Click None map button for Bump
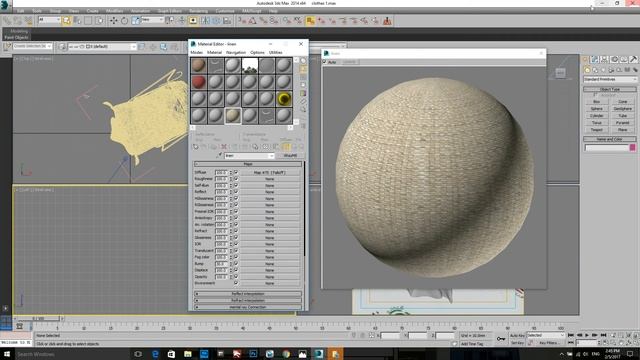 270,264
